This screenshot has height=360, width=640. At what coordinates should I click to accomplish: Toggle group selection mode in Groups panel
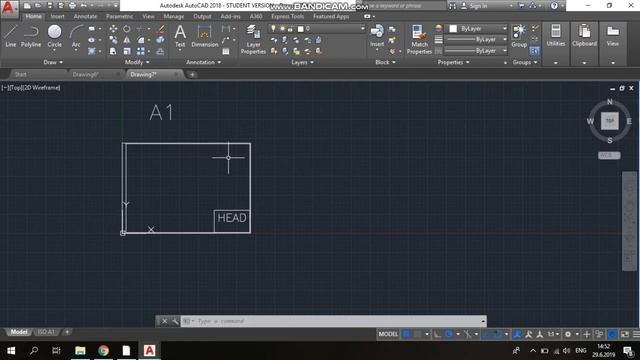(x=534, y=51)
